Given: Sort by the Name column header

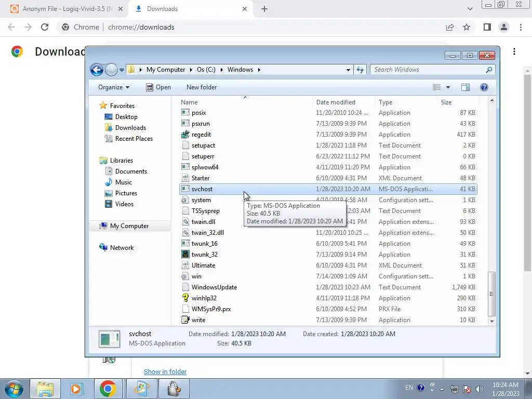Looking at the screenshot, I should [x=245, y=102].
